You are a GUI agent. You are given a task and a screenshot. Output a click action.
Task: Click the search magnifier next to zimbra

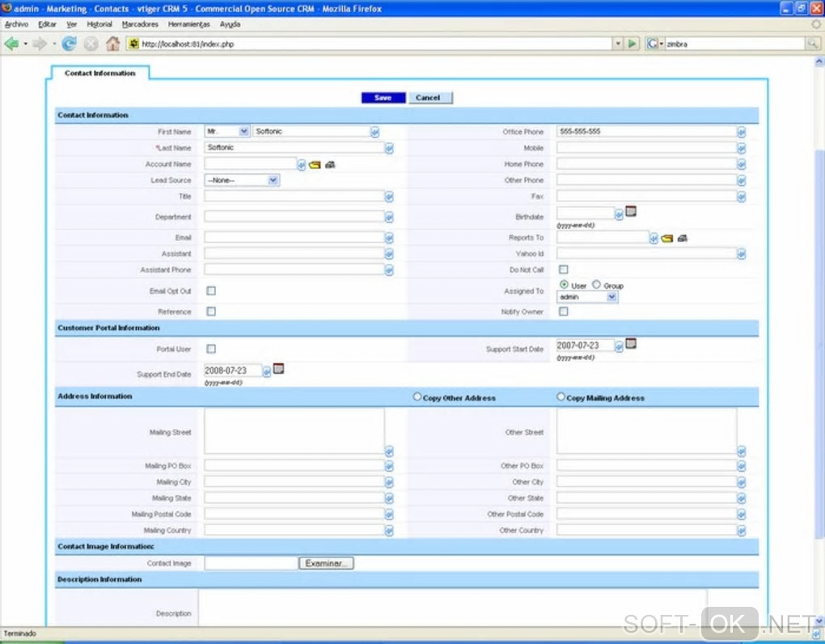point(813,44)
